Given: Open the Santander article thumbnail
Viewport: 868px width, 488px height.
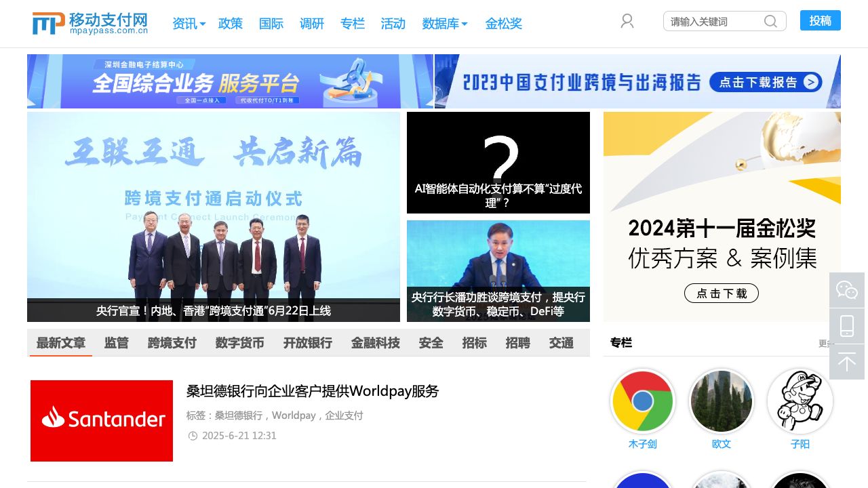Looking at the screenshot, I should [102, 421].
